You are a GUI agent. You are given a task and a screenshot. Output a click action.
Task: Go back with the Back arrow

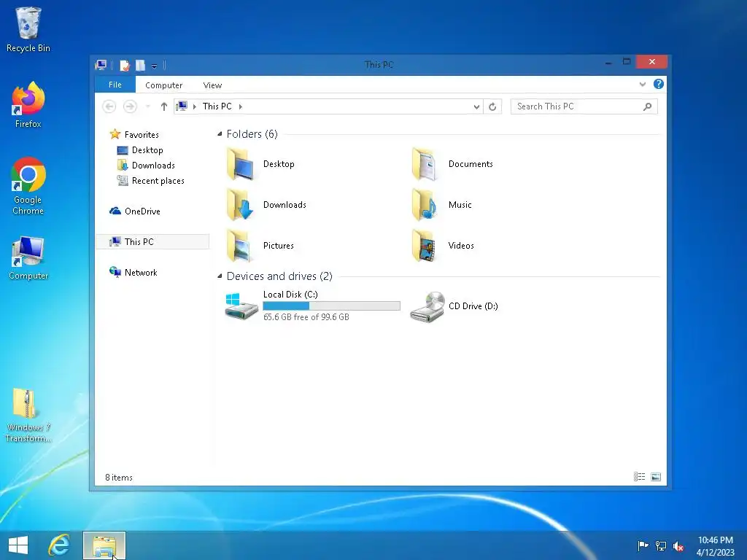coord(109,106)
